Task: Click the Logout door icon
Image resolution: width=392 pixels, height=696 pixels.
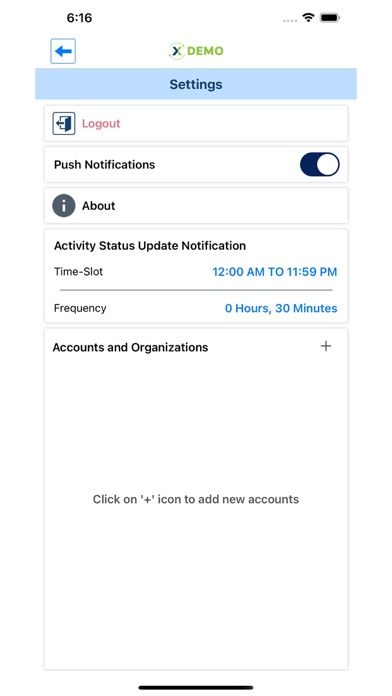Action: pyautogui.click(x=64, y=123)
